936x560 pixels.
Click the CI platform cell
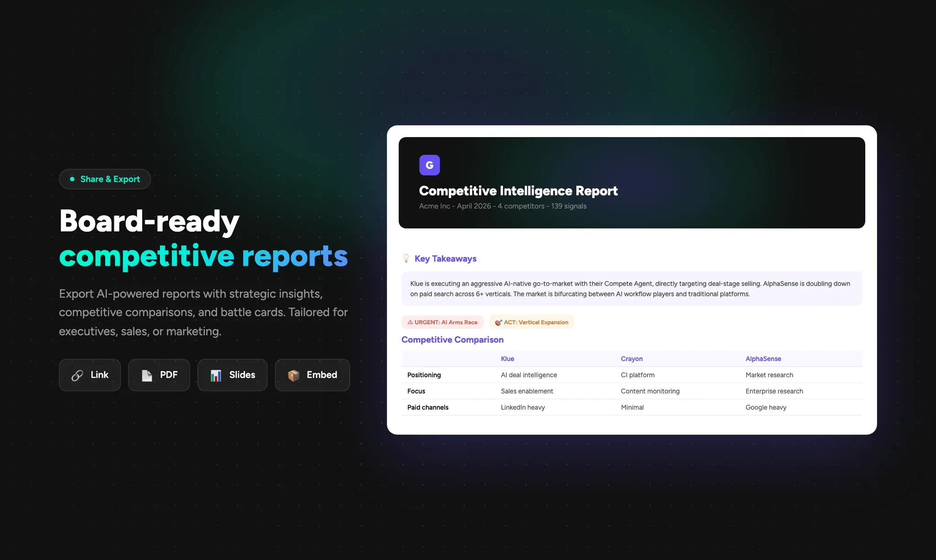point(638,375)
